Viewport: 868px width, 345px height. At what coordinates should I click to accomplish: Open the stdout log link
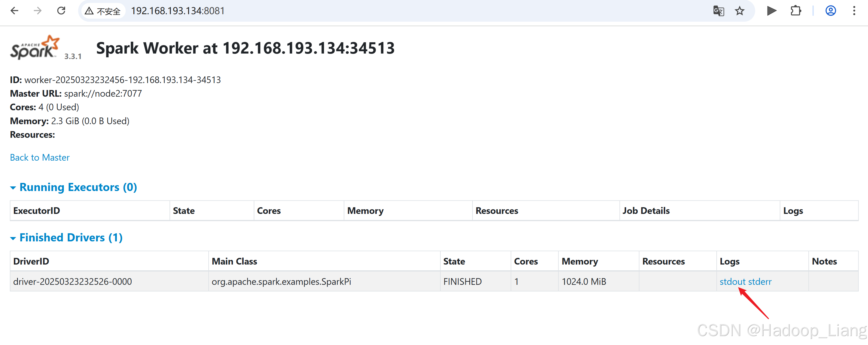[733, 281]
